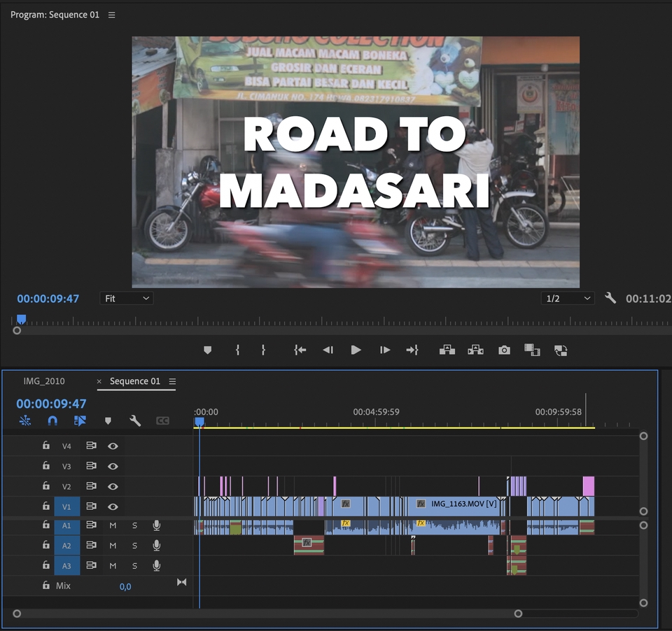Open the 1/2 playback resolution dropdown
Screen dimensions: 672x631
(568, 299)
